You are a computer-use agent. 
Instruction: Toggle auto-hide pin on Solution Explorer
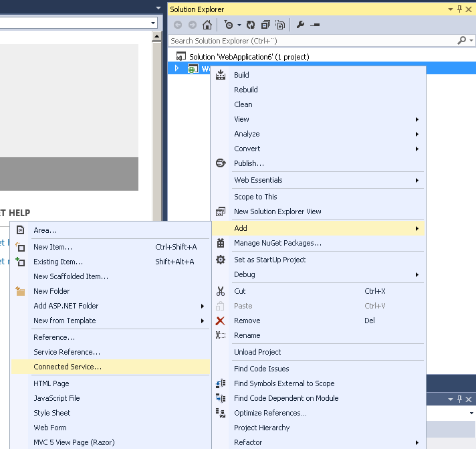[459, 9]
